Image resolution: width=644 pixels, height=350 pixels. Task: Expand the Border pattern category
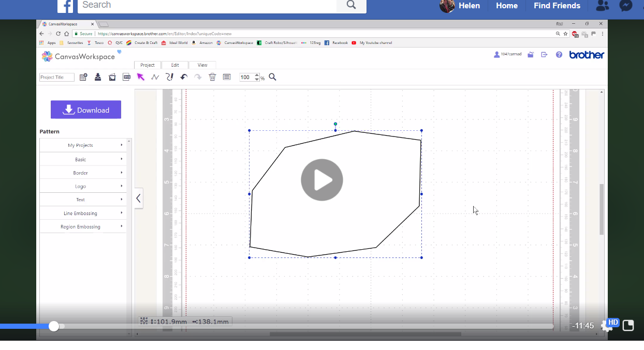coord(83,173)
